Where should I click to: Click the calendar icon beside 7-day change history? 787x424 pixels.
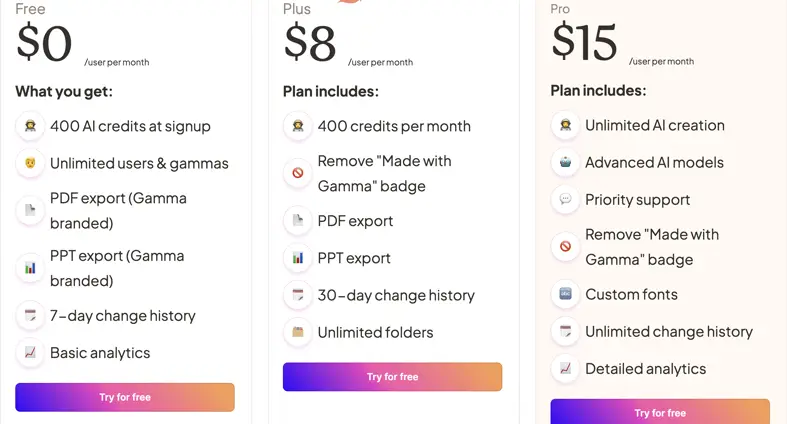[x=30, y=316]
